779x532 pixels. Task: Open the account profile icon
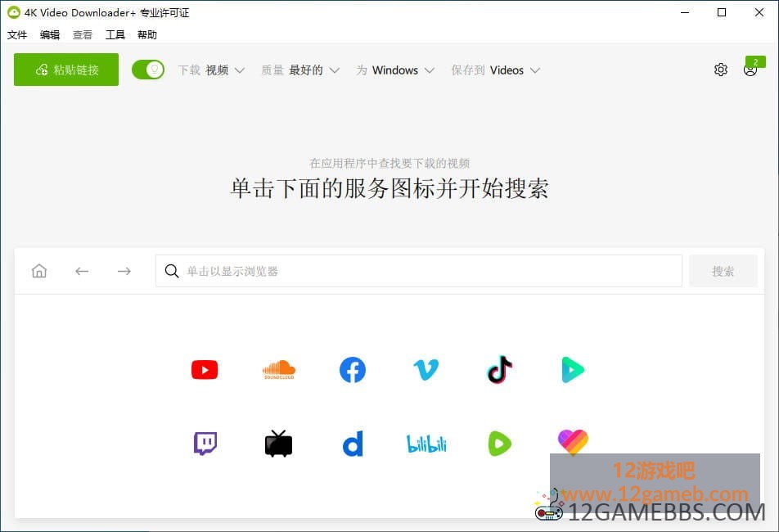[750, 70]
